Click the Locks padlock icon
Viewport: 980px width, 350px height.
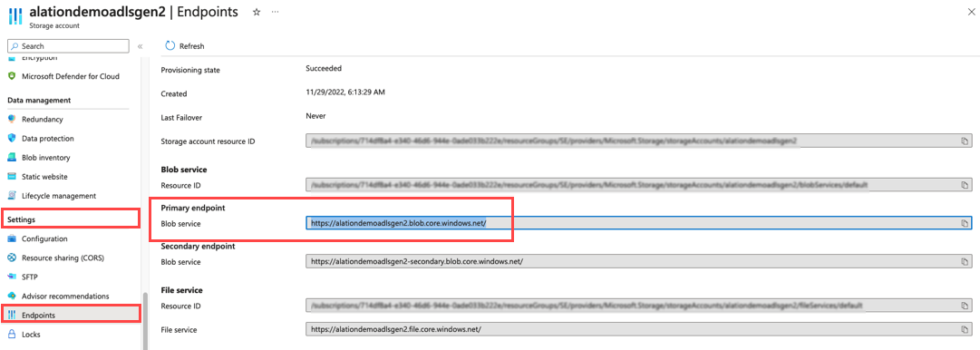click(x=11, y=335)
